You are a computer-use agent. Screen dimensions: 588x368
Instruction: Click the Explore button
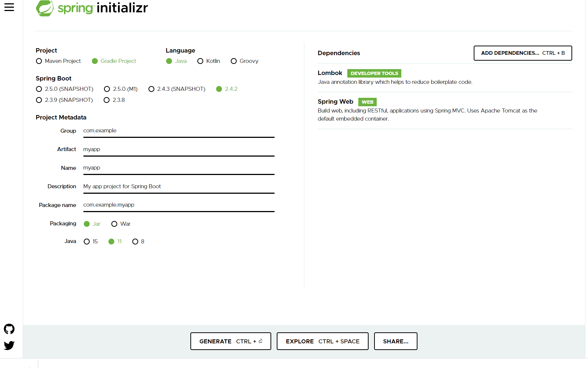(323, 341)
